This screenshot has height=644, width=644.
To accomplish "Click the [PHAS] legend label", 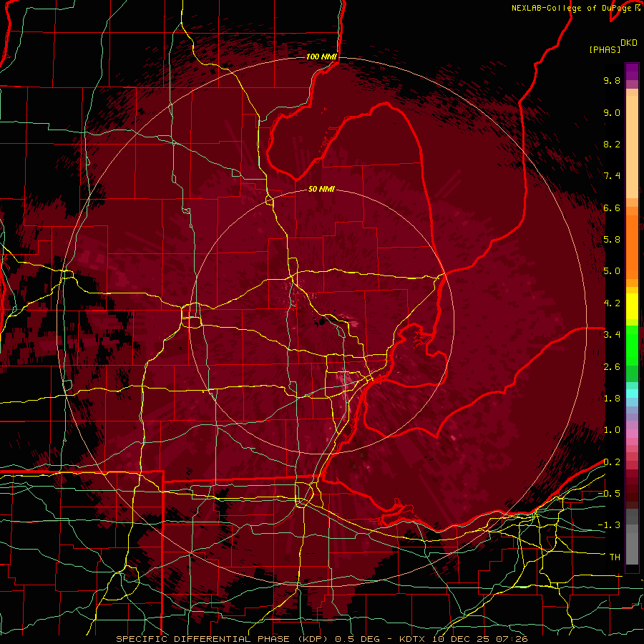I will (605, 50).
